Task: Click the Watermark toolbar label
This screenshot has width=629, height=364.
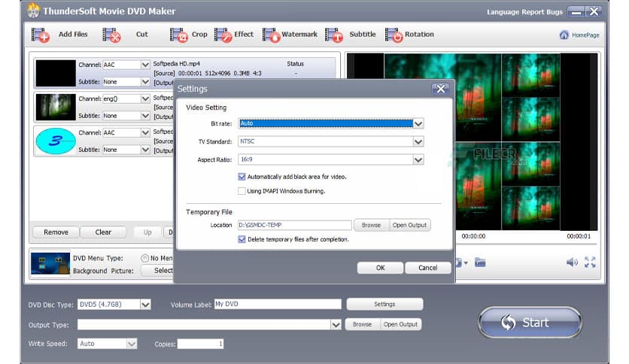Action: click(299, 35)
